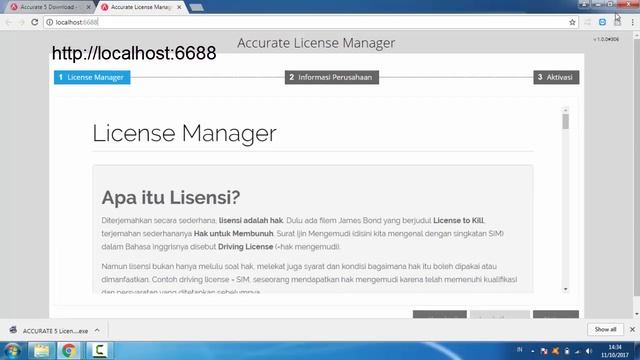Click the network icon in system tray
This screenshot has width=640, height=360.
point(578,351)
